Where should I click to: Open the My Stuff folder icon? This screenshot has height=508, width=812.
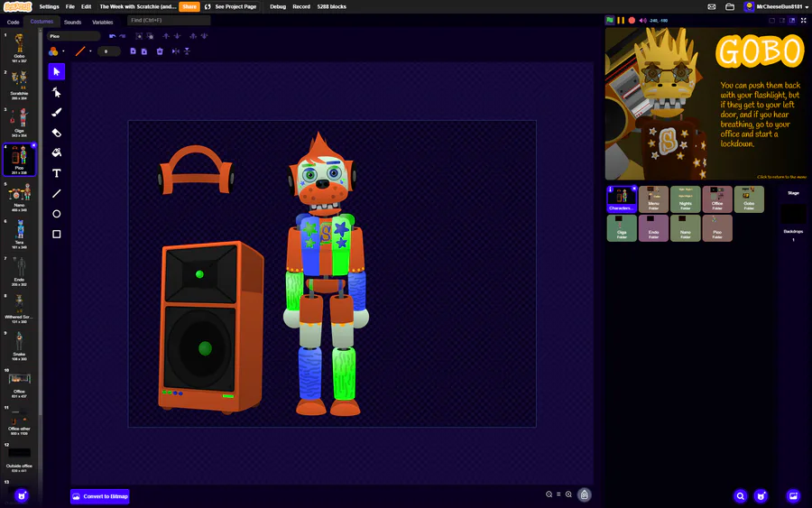click(730, 6)
